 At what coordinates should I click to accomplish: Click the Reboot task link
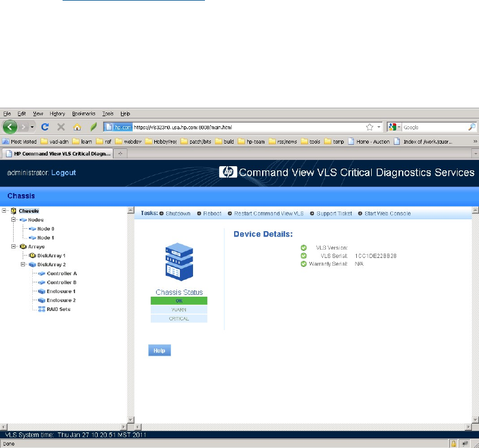pyautogui.click(x=212, y=213)
